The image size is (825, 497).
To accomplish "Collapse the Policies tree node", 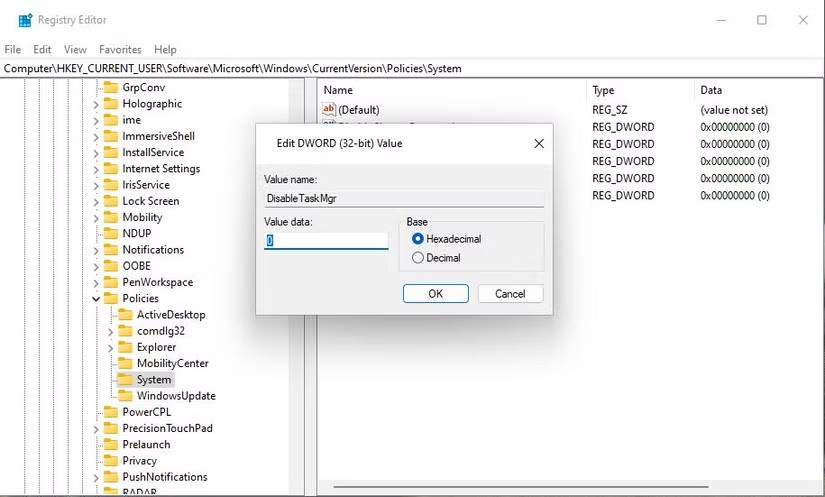I will (96, 299).
